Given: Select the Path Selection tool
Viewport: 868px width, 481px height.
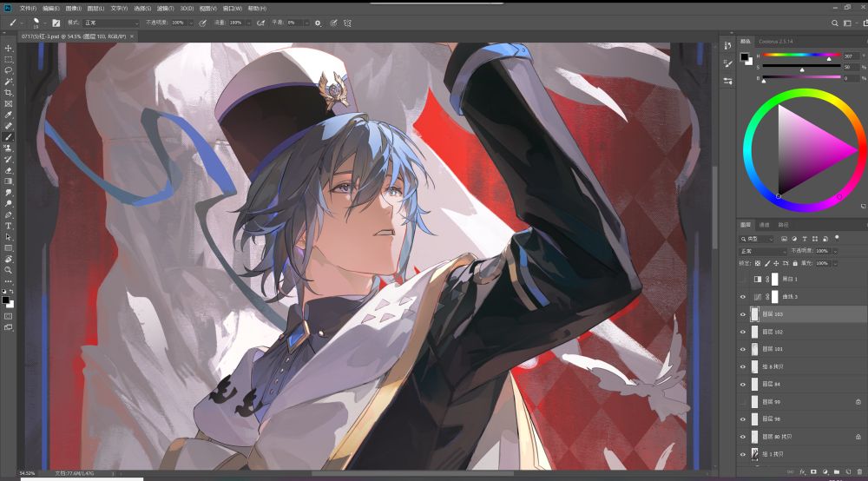Looking at the screenshot, I should [x=9, y=237].
